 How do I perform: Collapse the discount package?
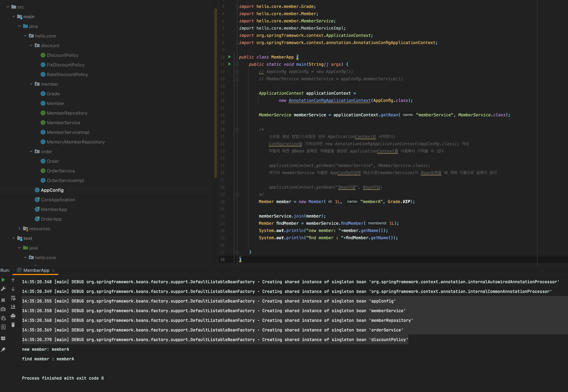coord(31,45)
